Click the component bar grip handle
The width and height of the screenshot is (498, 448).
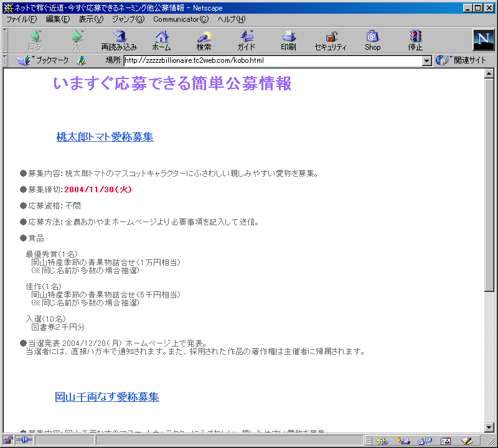tap(368, 441)
